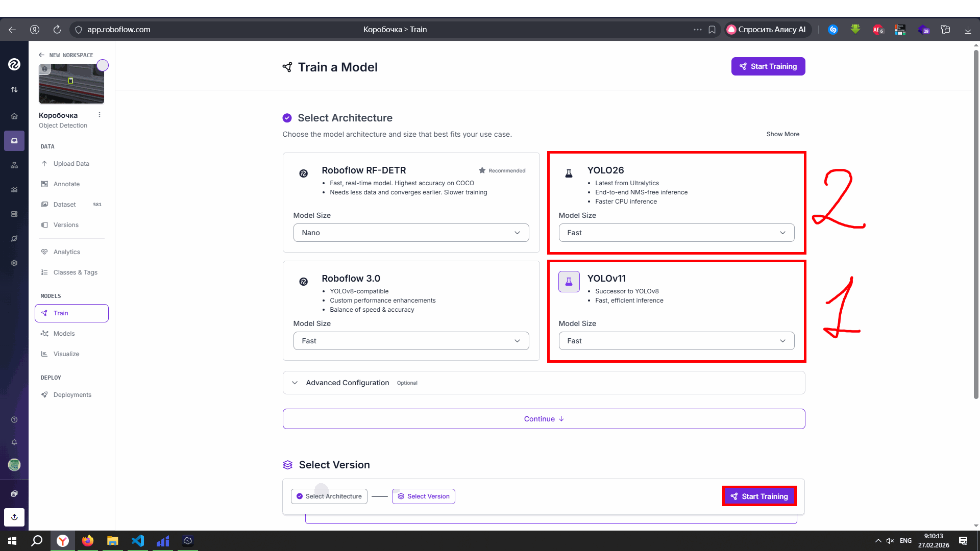Go to the home icon in the dark sidebar
Image resolution: width=980 pixels, height=551 pixels.
(14, 116)
